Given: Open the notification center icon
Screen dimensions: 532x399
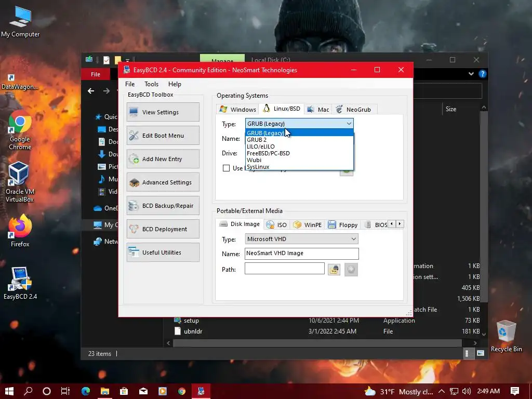Looking at the screenshot, I should coord(515,391).
